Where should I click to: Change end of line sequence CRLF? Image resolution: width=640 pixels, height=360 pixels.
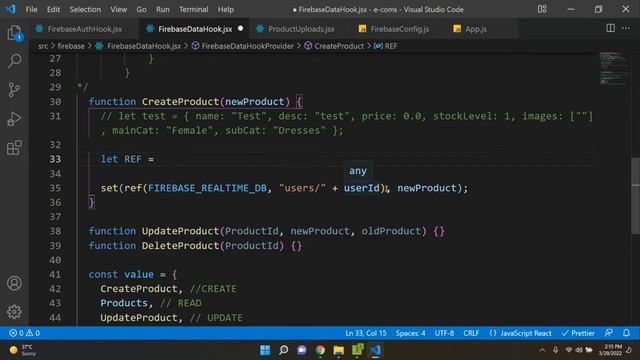[471, 333]
